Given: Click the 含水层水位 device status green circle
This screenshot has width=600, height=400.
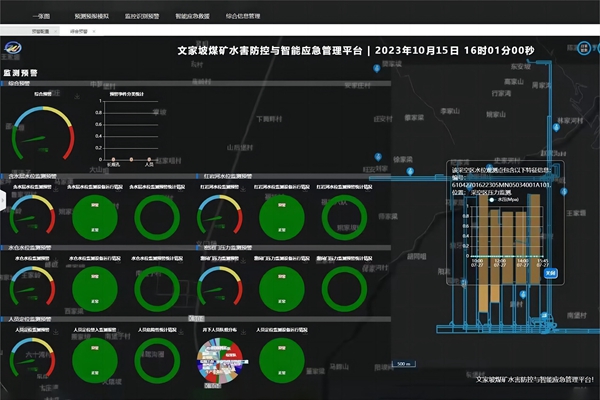Looking at the screenshot, I should (x=95, y=215).
